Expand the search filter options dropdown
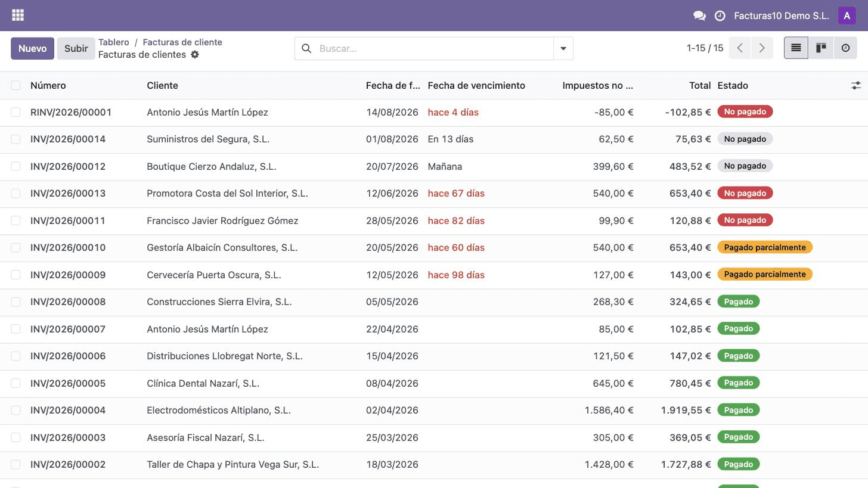This screenshot has width=868, height=488. pos(563,48)
